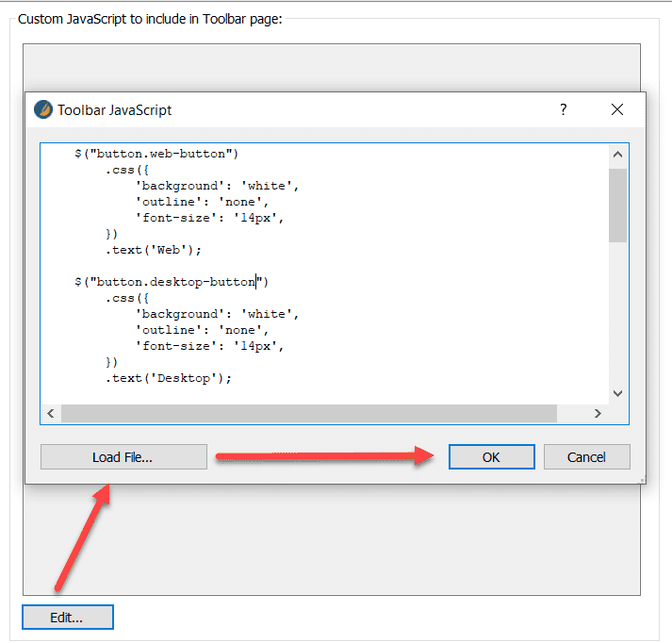Click the first .css({ line

pos(127,171)
